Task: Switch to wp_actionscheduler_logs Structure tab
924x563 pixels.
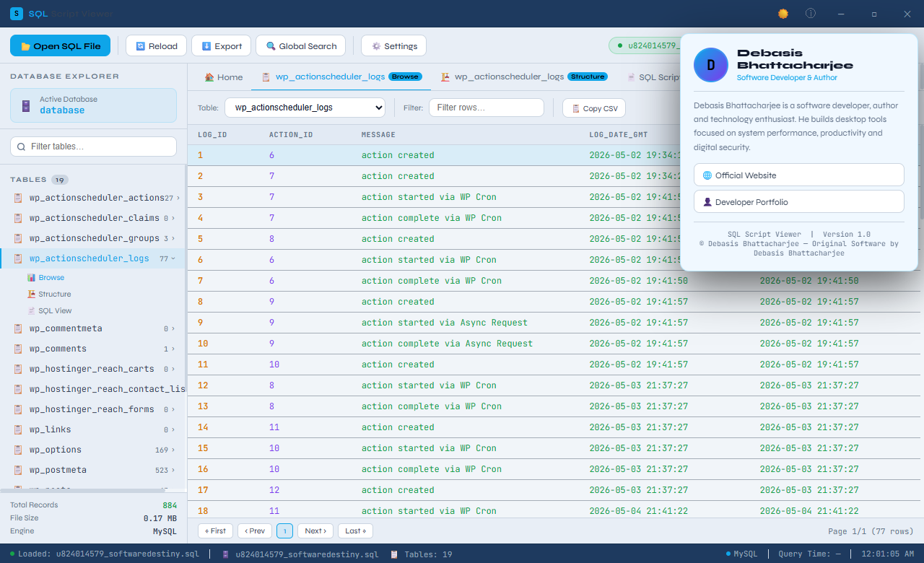Action: [524, 77]
